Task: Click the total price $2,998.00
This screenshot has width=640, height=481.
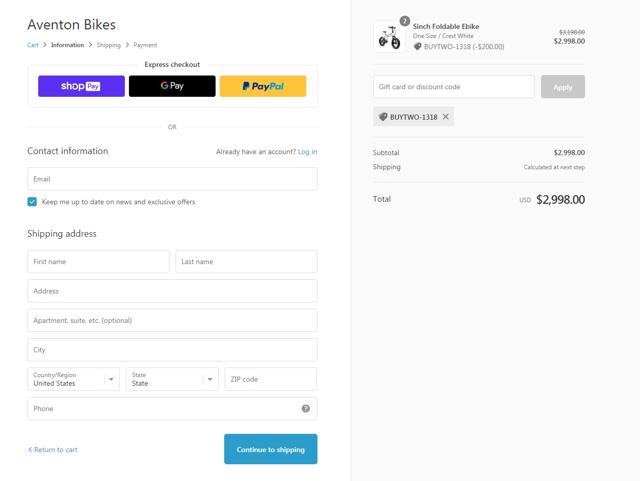Action: click(x=560, y=200)
